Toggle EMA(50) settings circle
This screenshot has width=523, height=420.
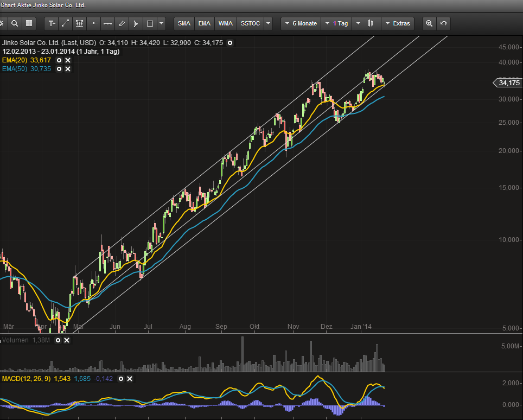59,69
